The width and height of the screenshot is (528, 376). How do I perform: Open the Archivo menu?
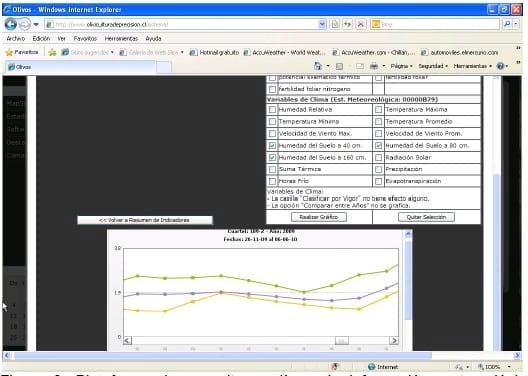tap(15, 39)
